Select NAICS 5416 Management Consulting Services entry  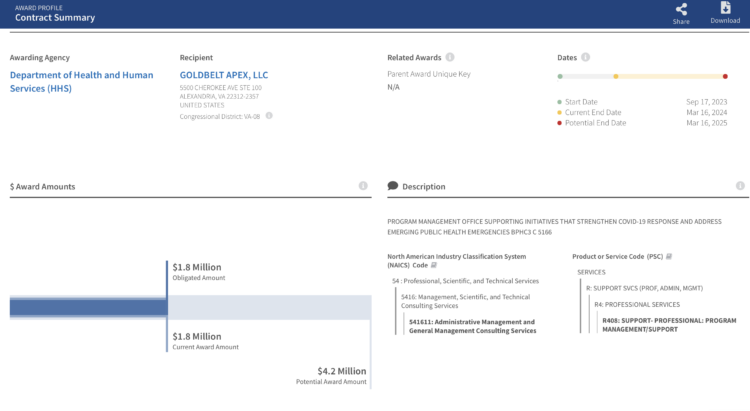pyautogui.click(x=465, y=302)
